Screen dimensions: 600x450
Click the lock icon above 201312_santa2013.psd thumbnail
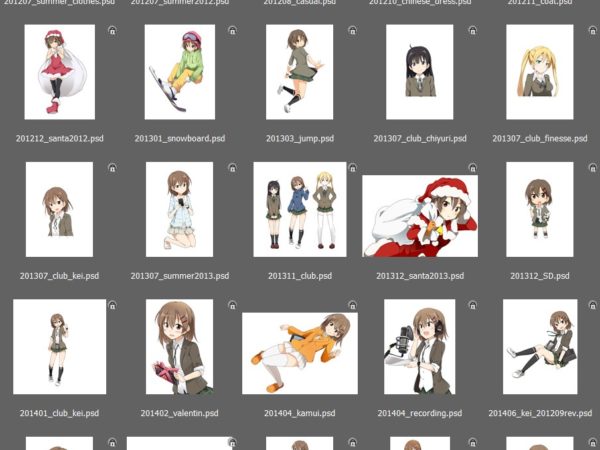point(473,168)
